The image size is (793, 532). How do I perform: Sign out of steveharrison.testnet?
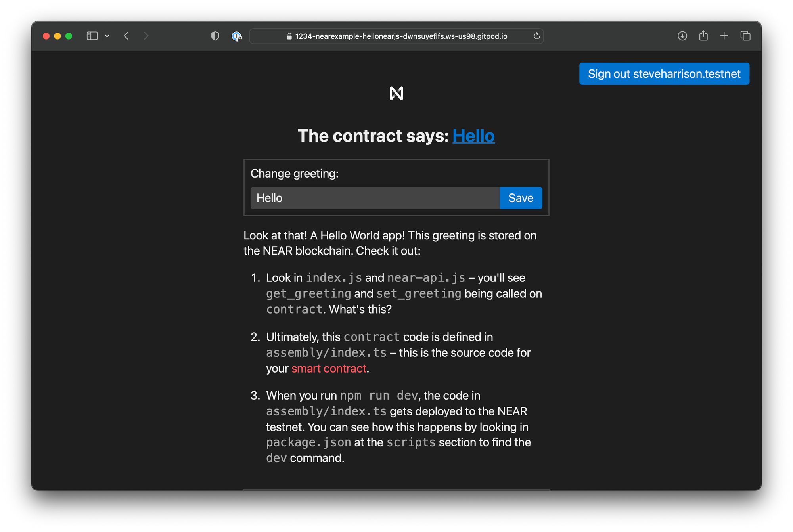[664, 74]
